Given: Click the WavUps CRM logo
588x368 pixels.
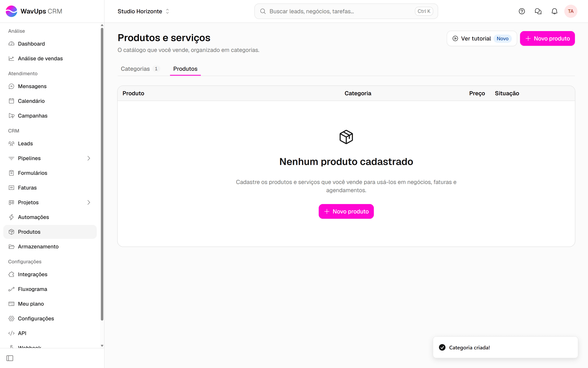Looking at the screenshot, I should (34, 11).
